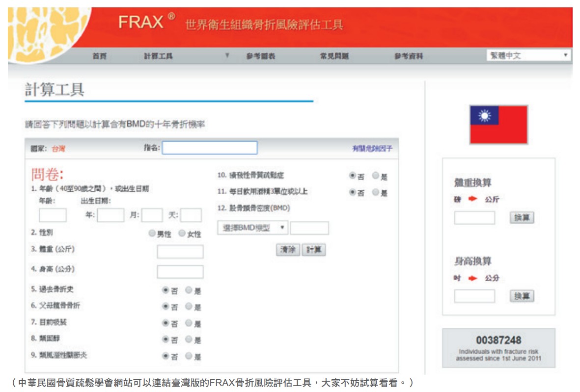Open the 選擇BMD機型 dropdown
This screenshot has width=580, height=392.
[252, 228]
